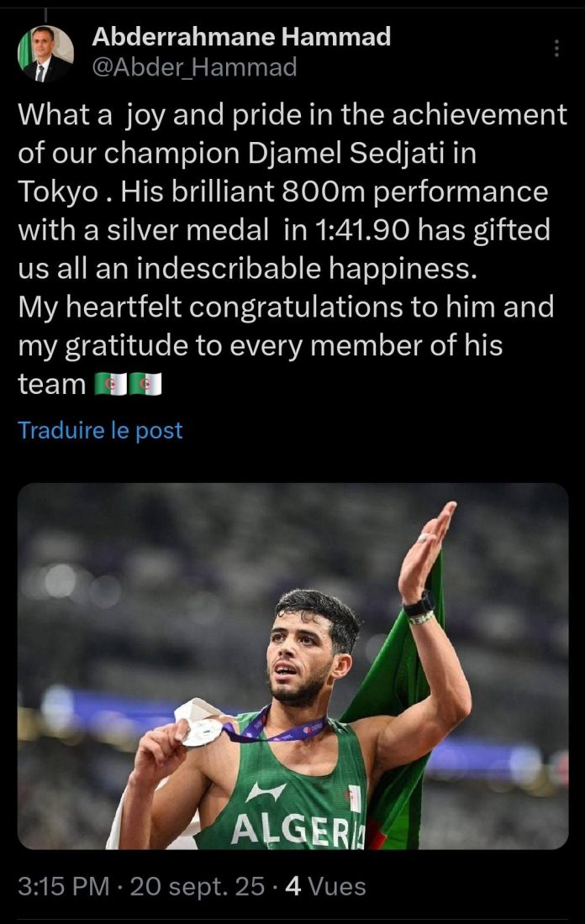
Task: Open the three-dot more options menu
Action: 556,49
